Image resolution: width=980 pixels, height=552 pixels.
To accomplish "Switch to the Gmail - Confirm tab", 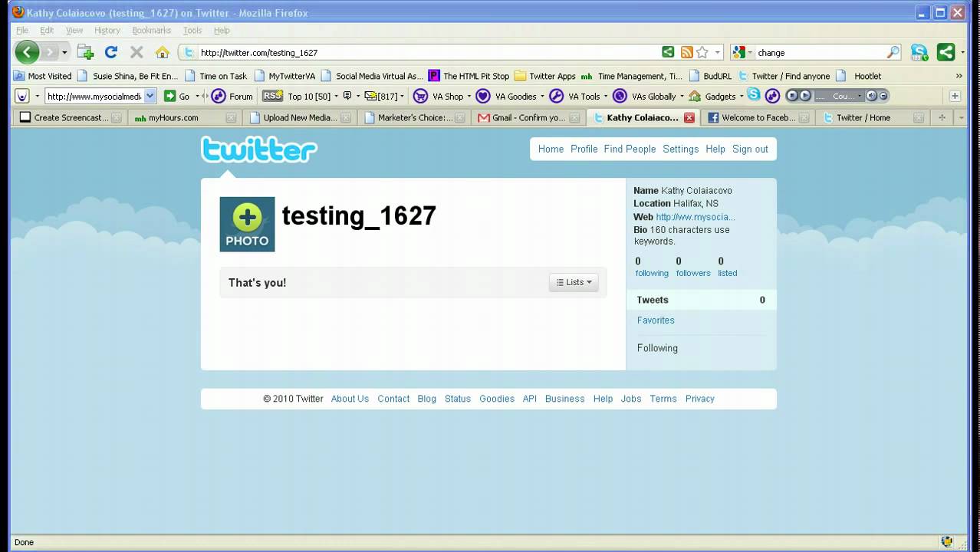I will [528, 117].
